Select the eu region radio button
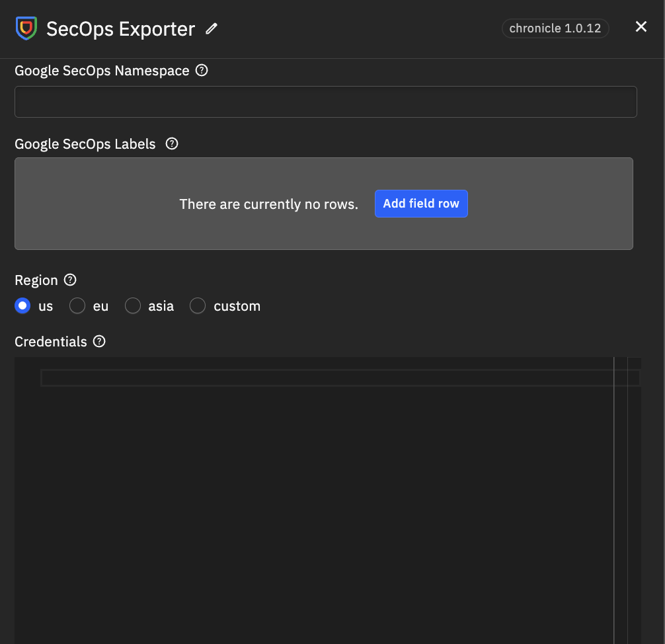Screen dimensions: 665x644 pos(77,305)
